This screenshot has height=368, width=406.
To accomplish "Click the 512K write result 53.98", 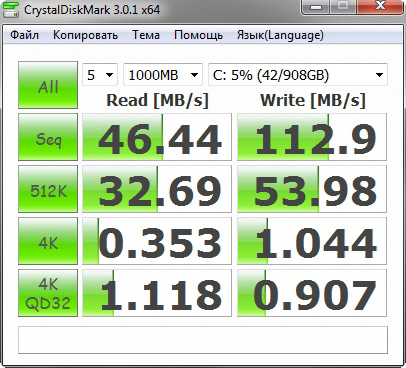I will [x=312, y=189].
